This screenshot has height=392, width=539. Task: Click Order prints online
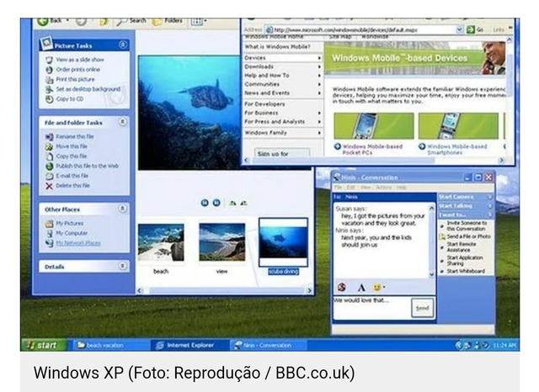(x=73, y=69)
